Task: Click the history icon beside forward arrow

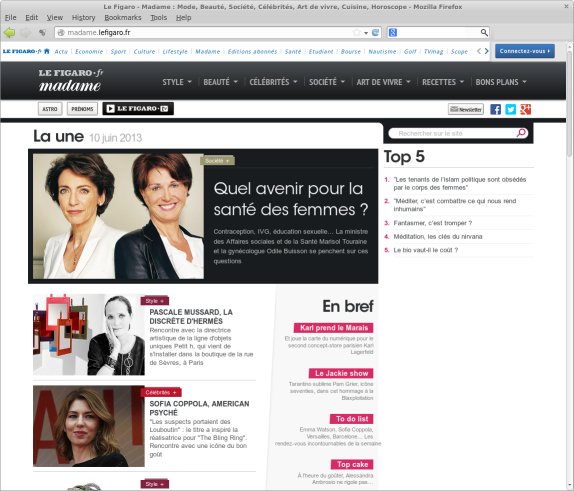Action: point(43,33)
